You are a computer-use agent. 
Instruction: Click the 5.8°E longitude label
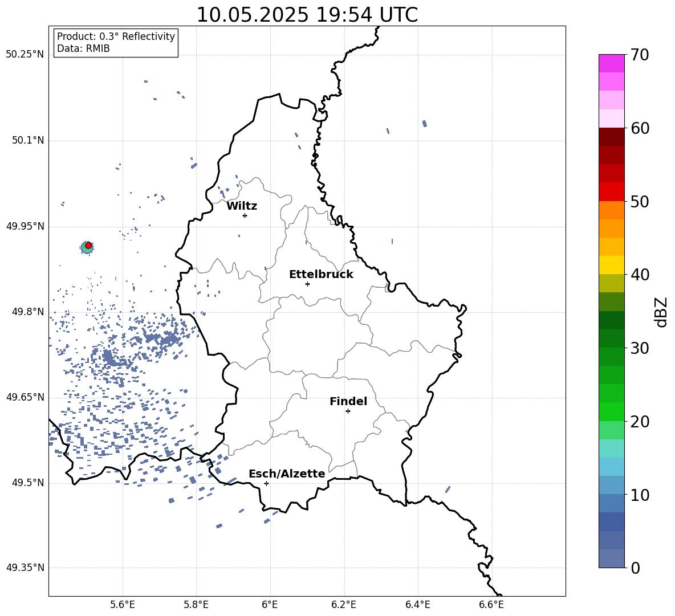click(x=196, y=605)
